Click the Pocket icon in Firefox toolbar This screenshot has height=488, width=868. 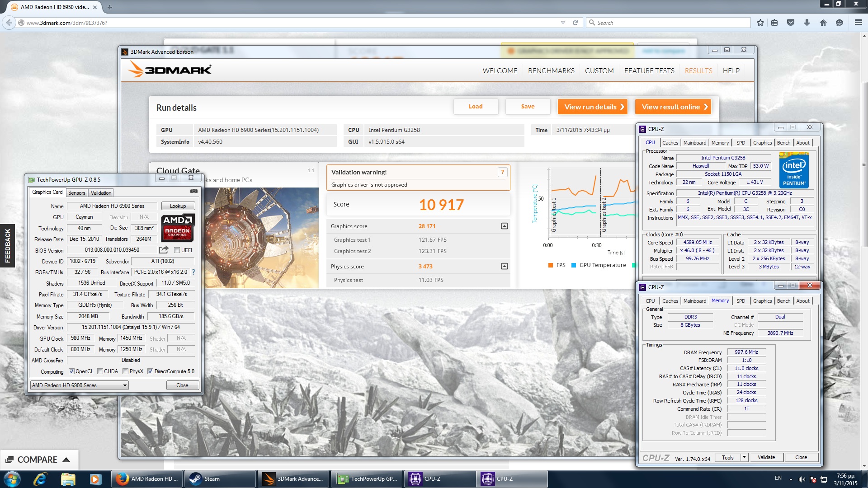coord(791,23)
